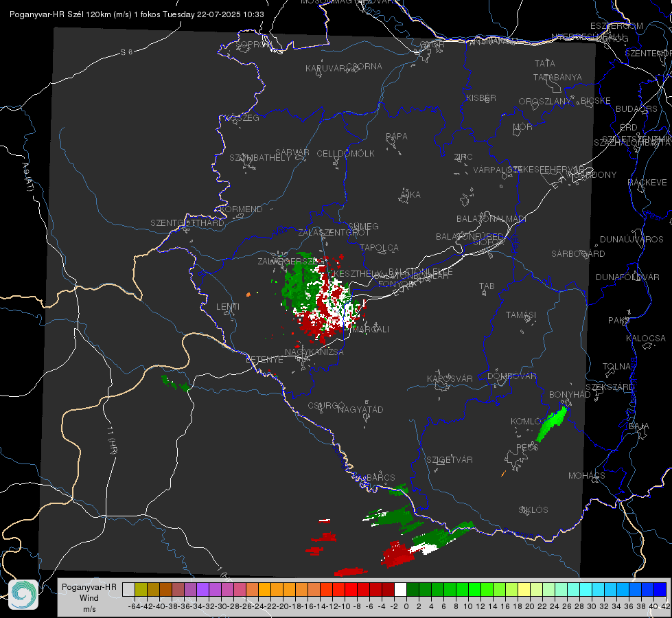Click the OROSZLANY label
672x618 pixels.
click(545, 102)
